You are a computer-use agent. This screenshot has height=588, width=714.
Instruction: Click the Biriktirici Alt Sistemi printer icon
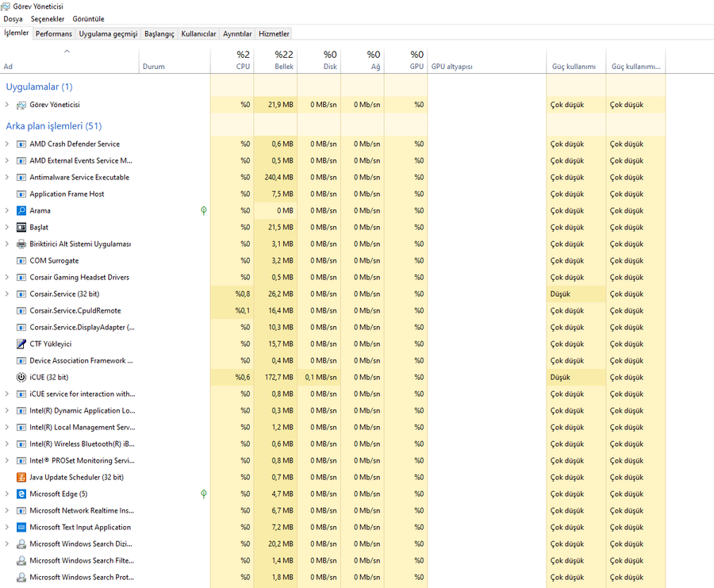(x=21, y=244)
